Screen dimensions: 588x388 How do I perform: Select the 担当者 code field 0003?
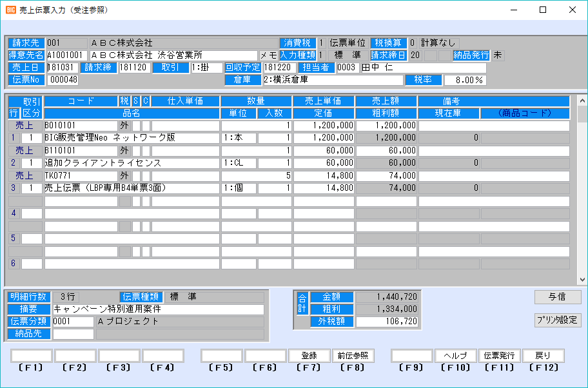pyautogui.click(x=348, y=68)
